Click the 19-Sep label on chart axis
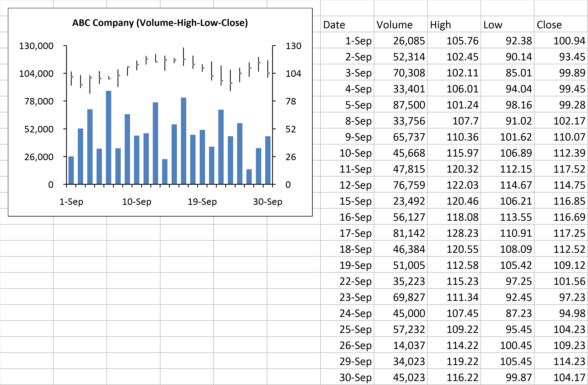Screen dimensions: 588x385 [202, 202]
